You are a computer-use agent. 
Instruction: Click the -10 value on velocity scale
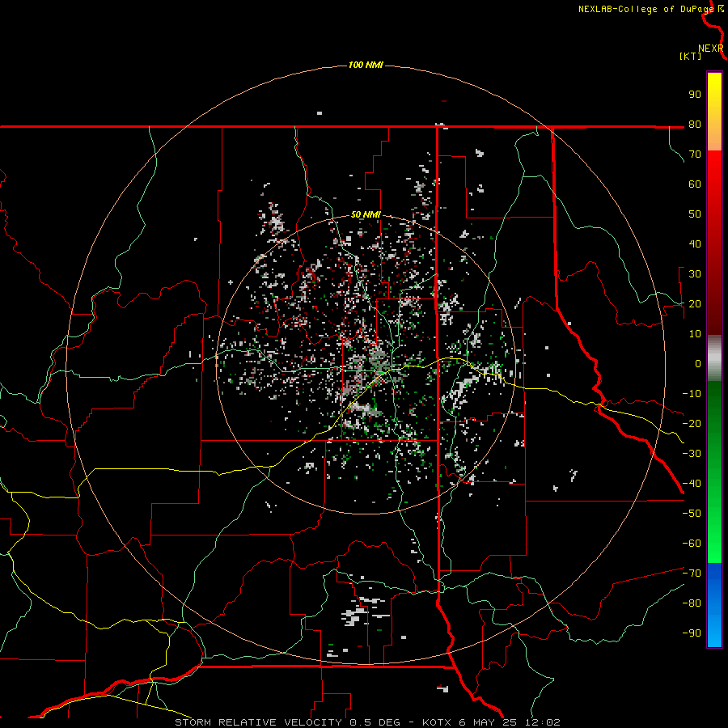(x=692, y=394)
